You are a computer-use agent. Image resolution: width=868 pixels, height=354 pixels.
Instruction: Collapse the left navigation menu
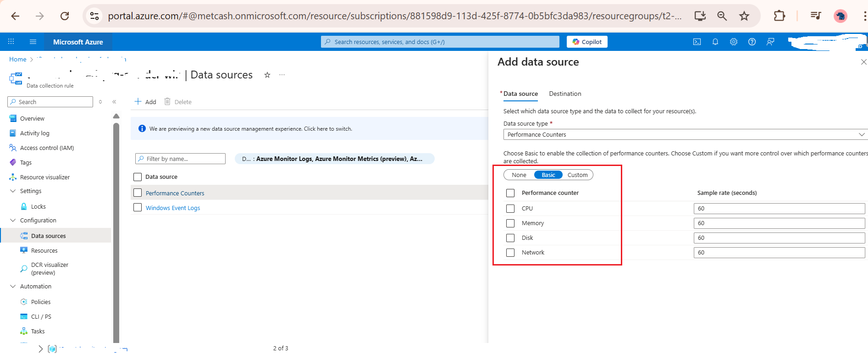(114, 102)
